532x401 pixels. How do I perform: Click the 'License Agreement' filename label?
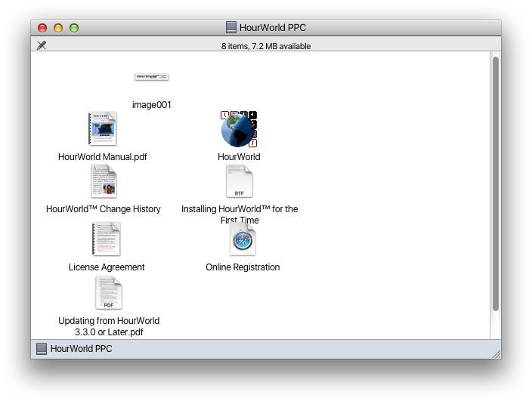pyautogui.click(x=107, y=267)
